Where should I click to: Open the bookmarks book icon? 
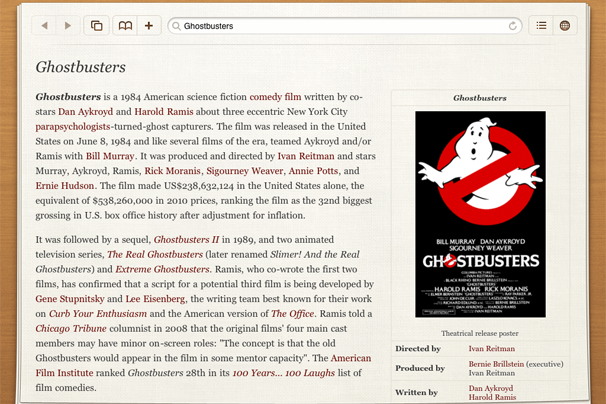[x=125, y=26]
